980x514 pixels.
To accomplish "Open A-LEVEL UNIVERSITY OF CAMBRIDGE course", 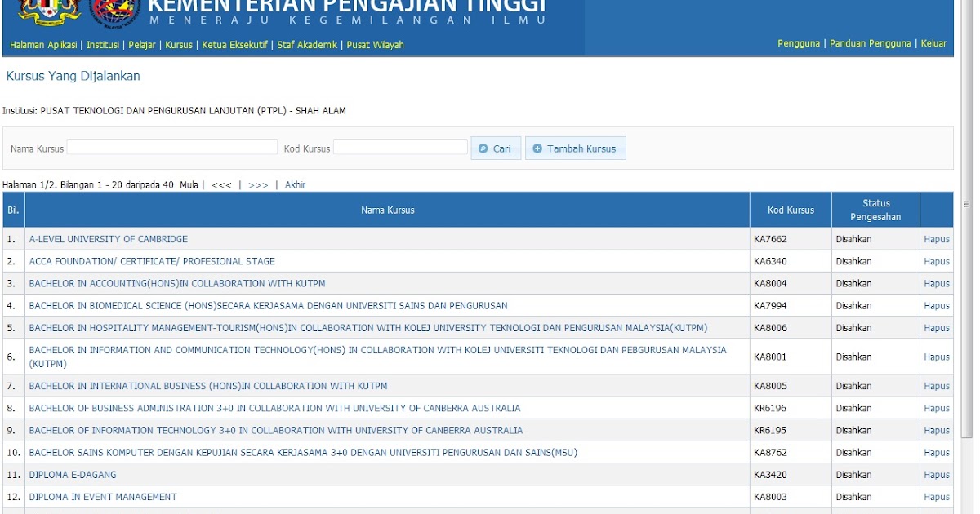I will (x=109, y=240).
